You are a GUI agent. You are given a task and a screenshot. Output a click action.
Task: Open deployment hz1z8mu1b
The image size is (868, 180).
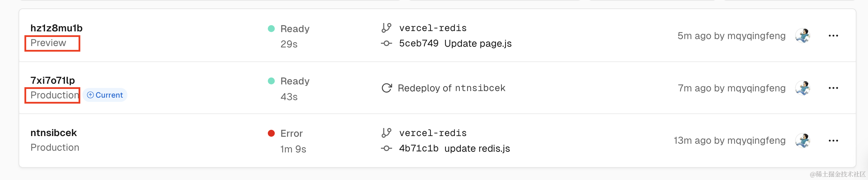[56, 28]
